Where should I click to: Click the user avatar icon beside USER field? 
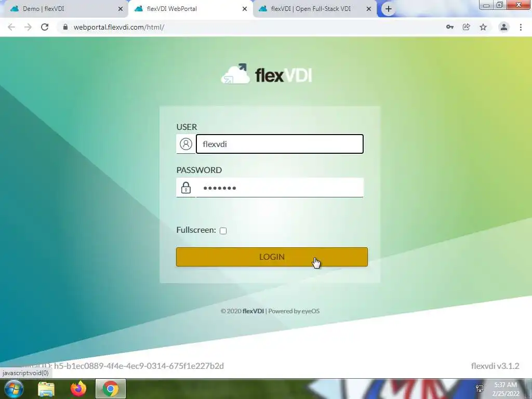point(185,144)
